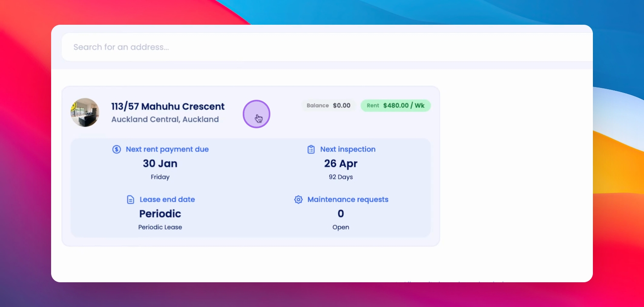The image size is (644, 307).
Task: Click the address search field
Action: click(x=327, y=47)
